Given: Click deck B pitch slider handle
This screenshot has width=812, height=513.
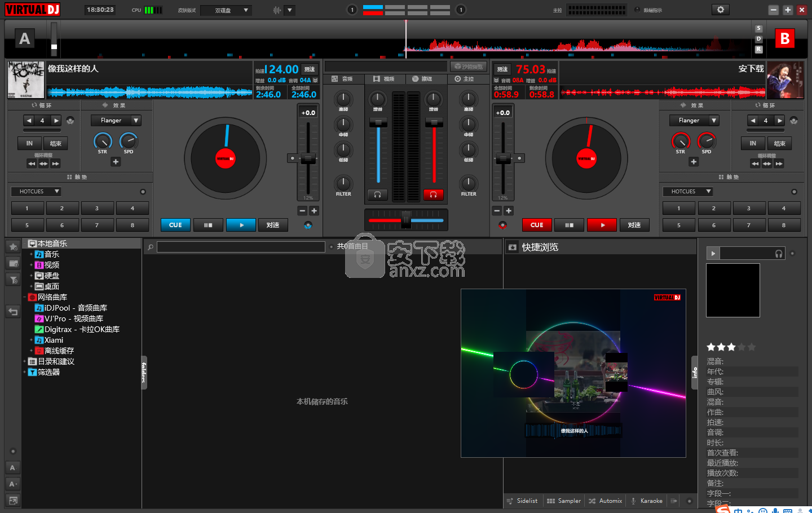Looking at the screenshot, I should pyautogui.click(x=502, y=158).
